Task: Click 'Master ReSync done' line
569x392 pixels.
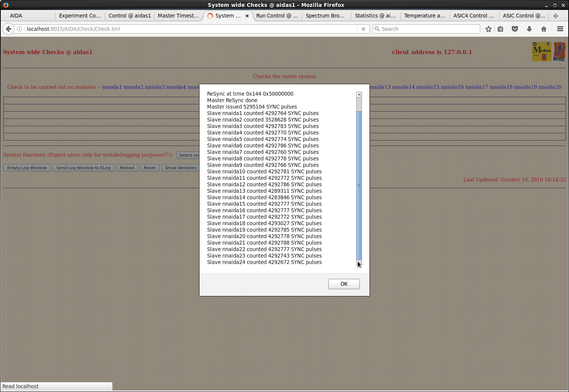Action: click(232, 100)
